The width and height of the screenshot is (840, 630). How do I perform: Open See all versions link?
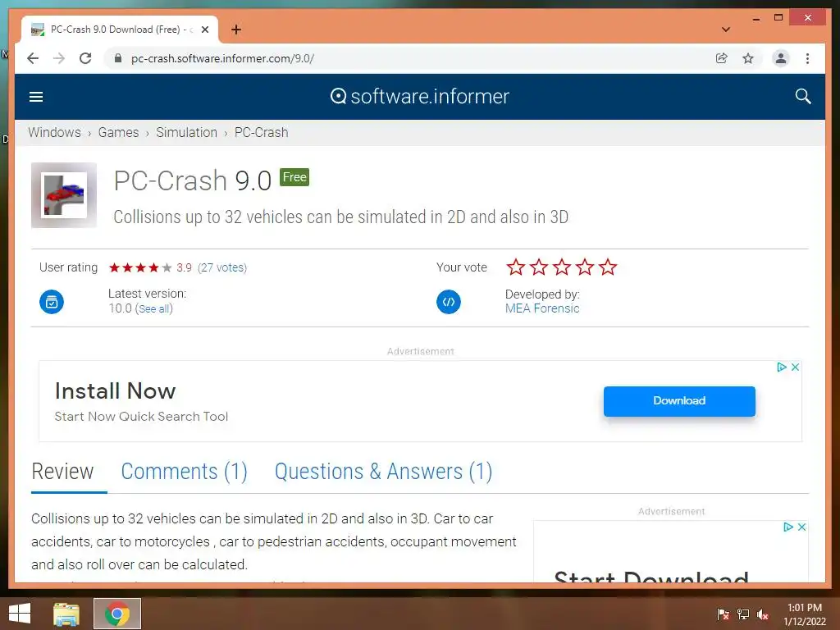click(x=154, y=308)
